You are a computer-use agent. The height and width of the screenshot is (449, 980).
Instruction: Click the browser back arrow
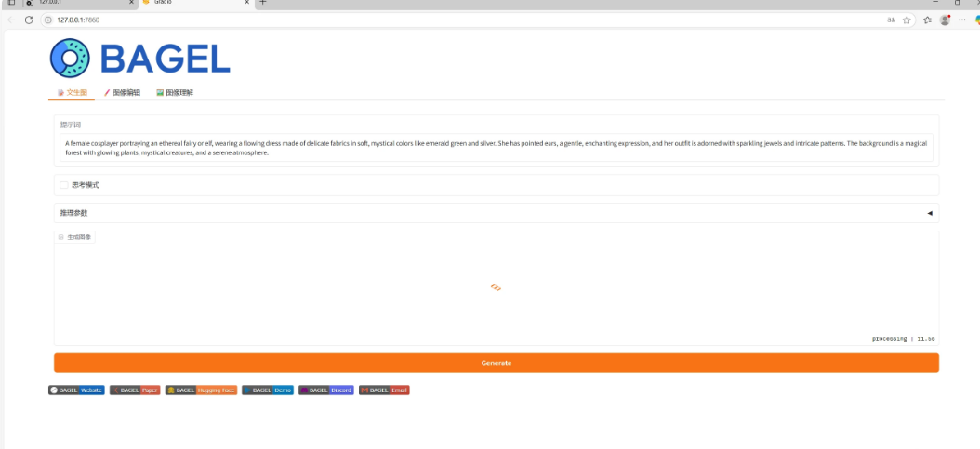click(10, 20)
